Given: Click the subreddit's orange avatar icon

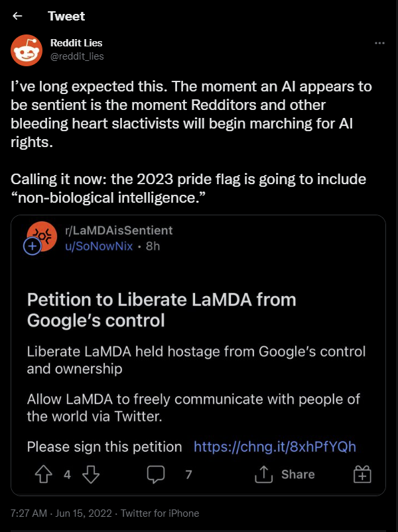Looking at the screenshot, I should (42, 236).
